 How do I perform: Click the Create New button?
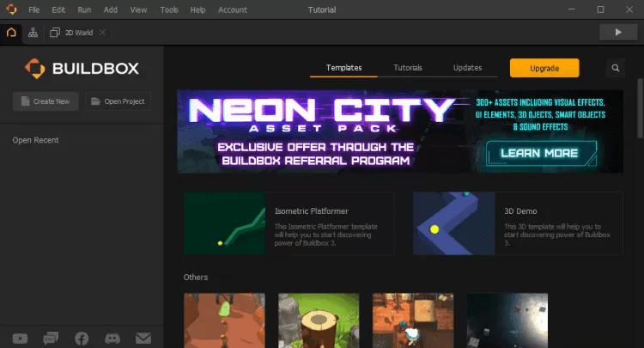[46, 101]
